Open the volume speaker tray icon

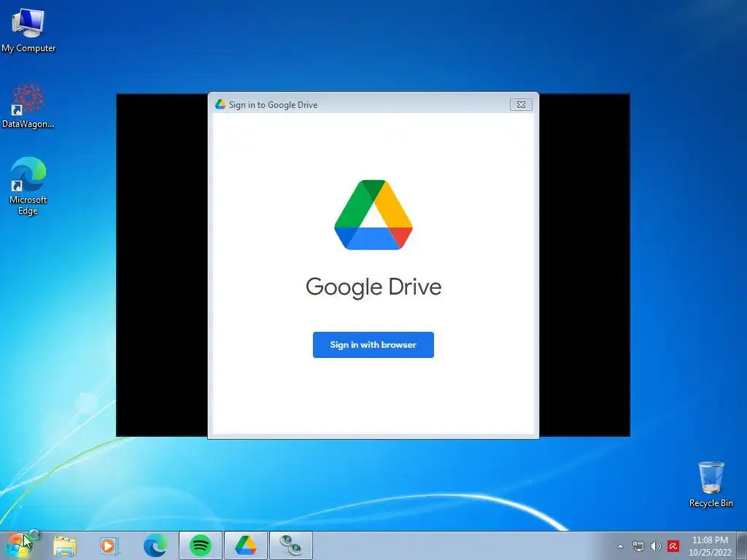coord(656,546)
